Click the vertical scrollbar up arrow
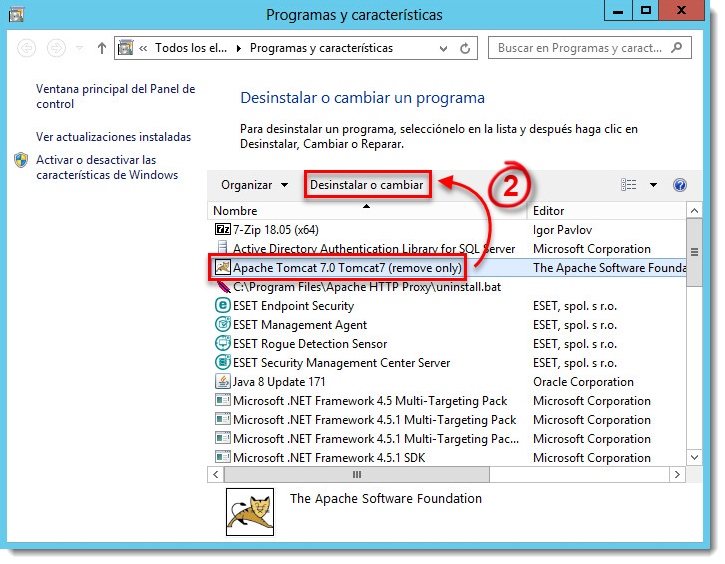Screen dimensions: 725x564 point(694,211)
